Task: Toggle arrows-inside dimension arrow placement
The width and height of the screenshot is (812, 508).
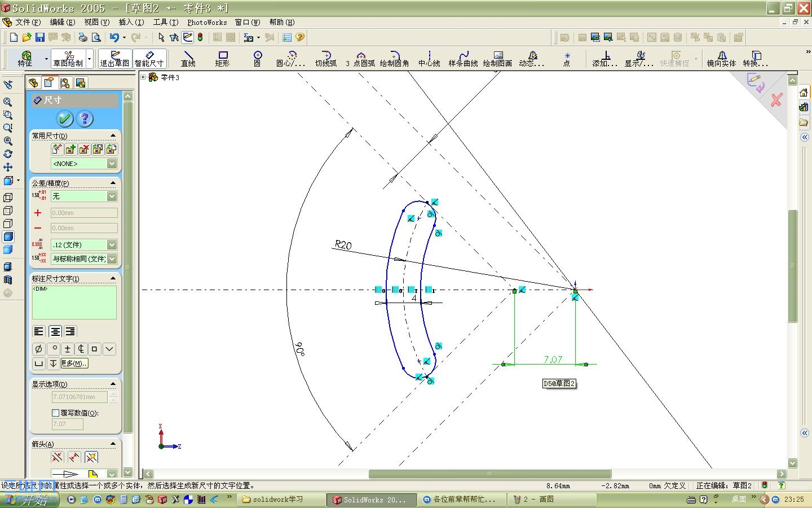Action: (x=74, y=457)
